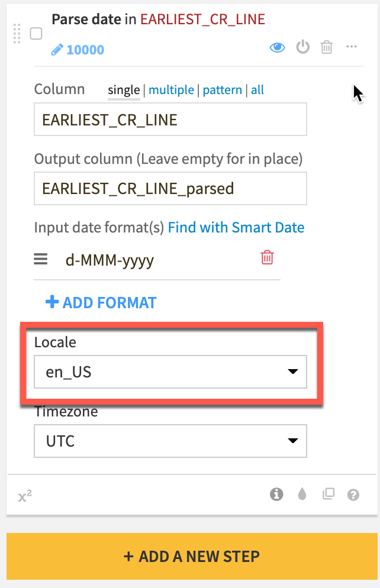Screen dimensions: 380x588
Task: Open the Locale en_US dropdown
Action: 170,372
